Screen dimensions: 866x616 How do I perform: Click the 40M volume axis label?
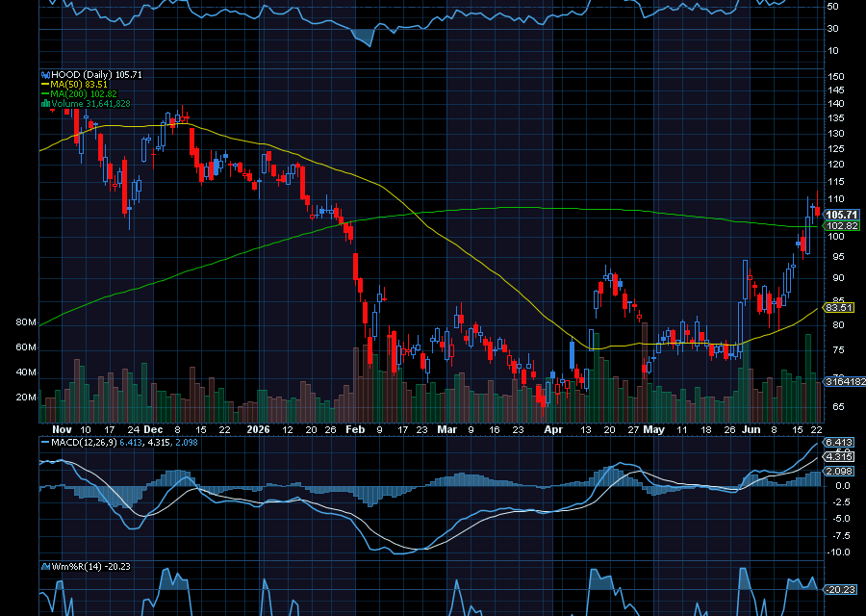click(26, 372)
